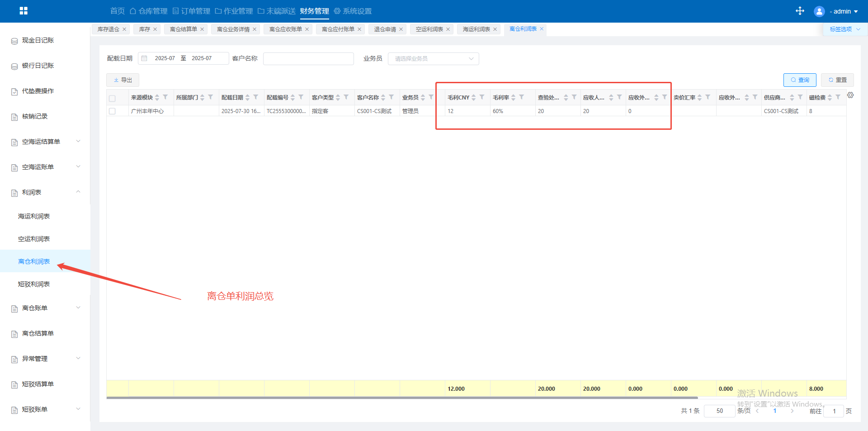This screenshot has height=431, width=868.
Task: Click filter icon on 客户名称 column
Action: tap(392, 97)
